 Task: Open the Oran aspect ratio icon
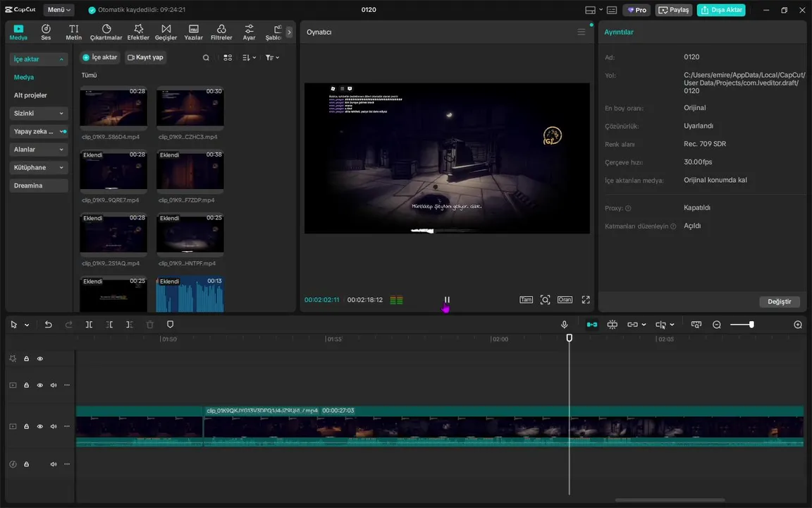pyautogui.click(x=565, y=300)
